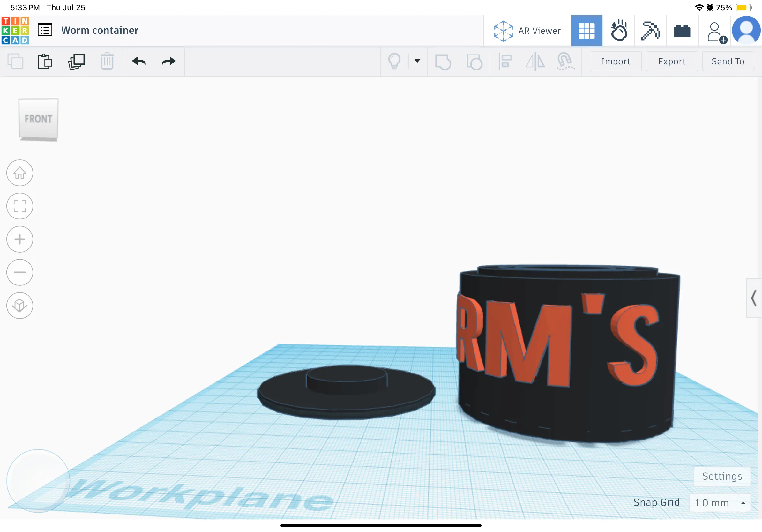This screenshot has height=532, width=762.
Task: Open the Snap Grid 1.0 mm dropdown
Action: [720, 503]
